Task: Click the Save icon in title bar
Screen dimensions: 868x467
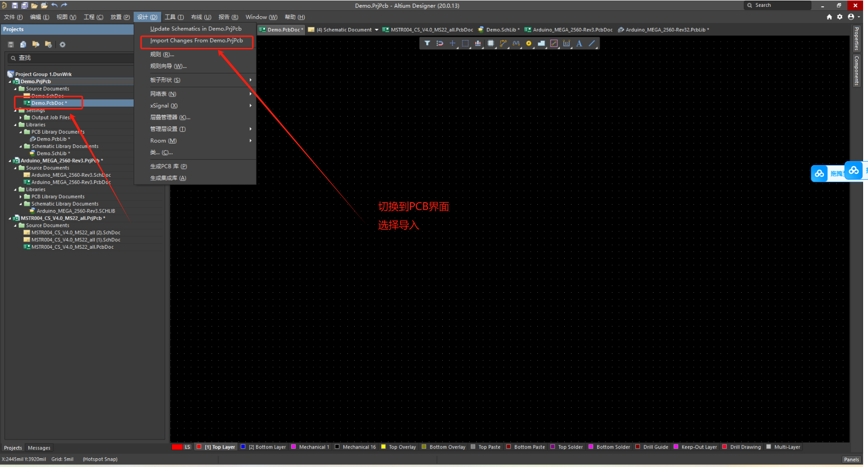Action: coord(15,5)
